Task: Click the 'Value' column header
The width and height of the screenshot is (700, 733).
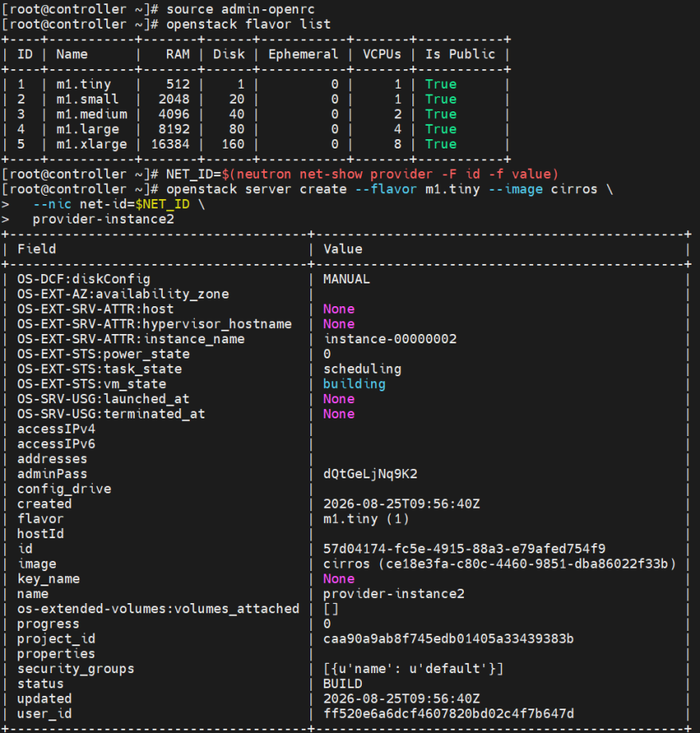Action: [x=342, y=249]
